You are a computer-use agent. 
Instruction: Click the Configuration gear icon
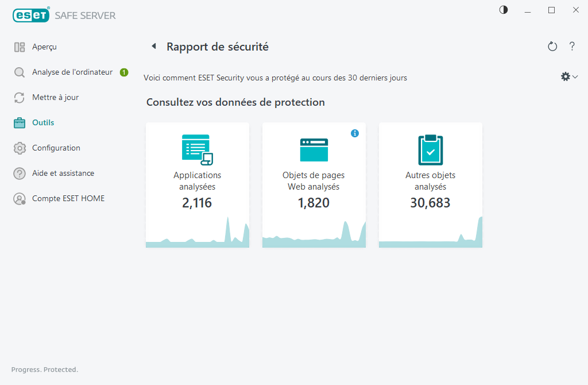19,148
